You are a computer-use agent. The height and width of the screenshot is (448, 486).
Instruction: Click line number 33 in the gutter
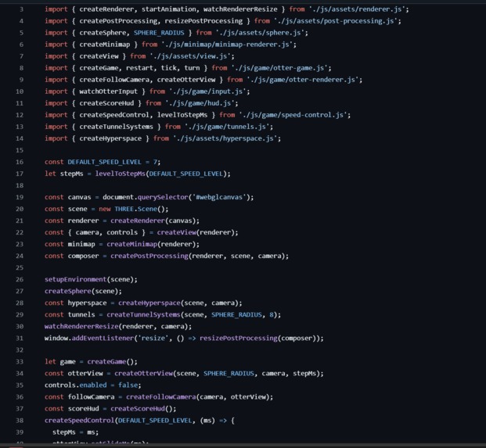(x=20, y=362)
